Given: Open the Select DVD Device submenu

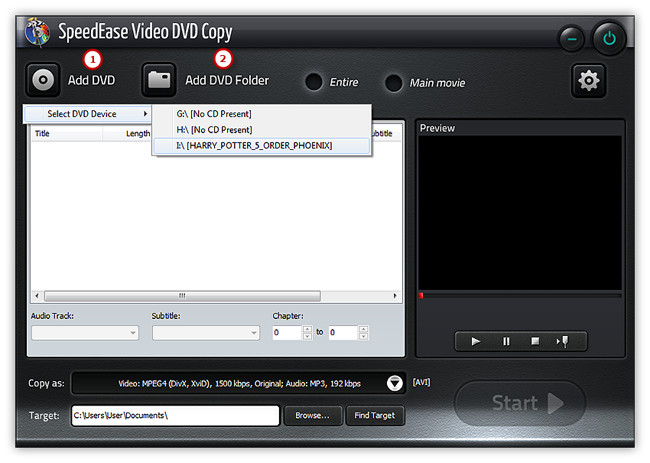Looking at the screenshot, I should (x=87, y=114).
